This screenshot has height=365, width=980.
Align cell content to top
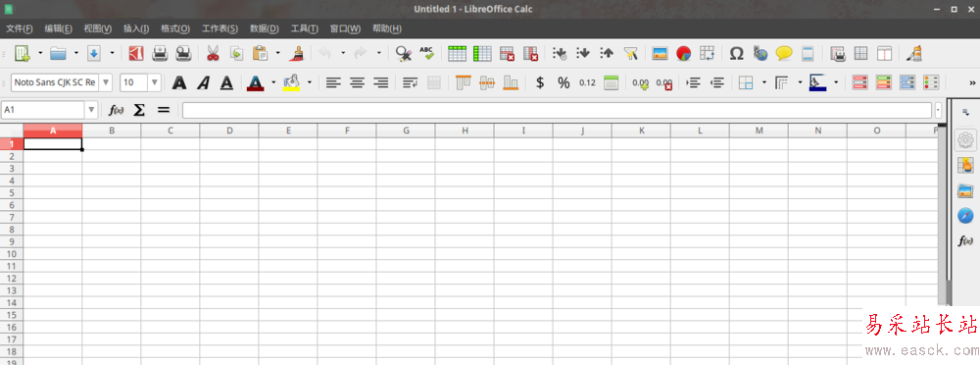464,82
